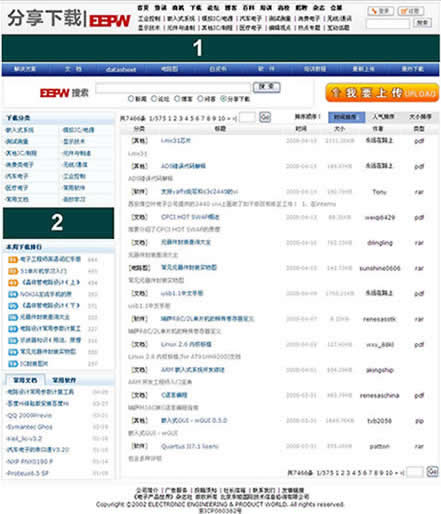Select the second radio option under EEPW search
Viewport: 441px width, 514px height.
pyautogui.click(x=154, y=99)
